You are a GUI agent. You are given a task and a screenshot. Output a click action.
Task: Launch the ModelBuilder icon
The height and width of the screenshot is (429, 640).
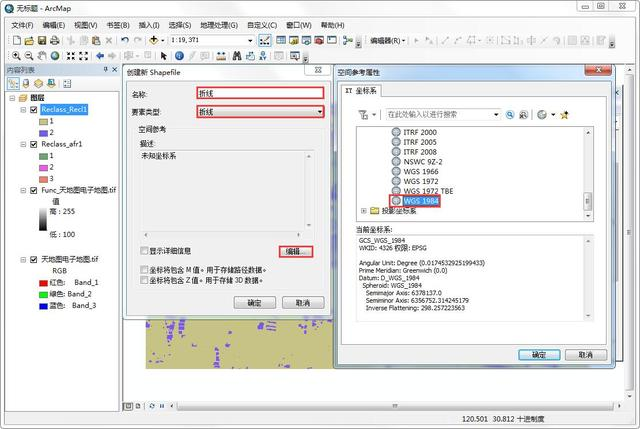click(347, 40)
